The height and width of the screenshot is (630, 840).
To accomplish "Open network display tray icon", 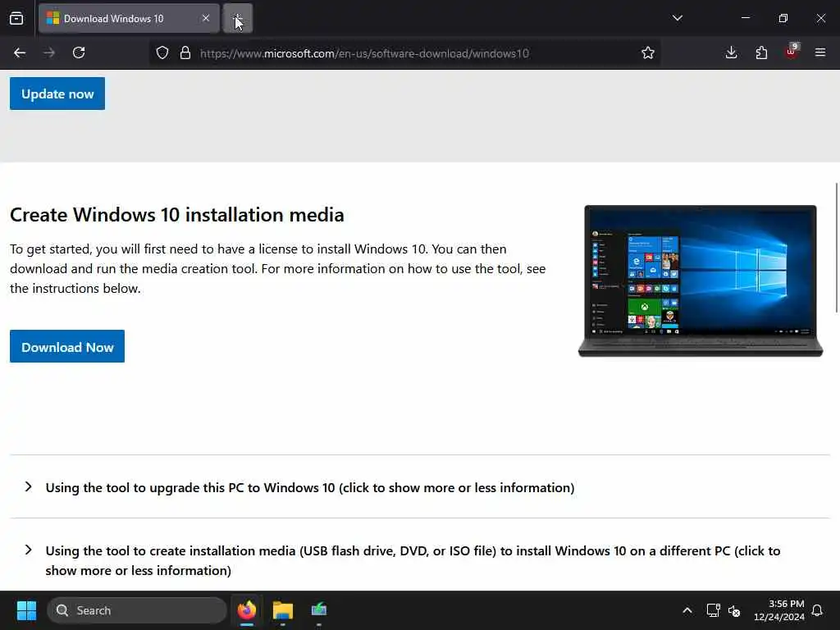I will 713,610.
